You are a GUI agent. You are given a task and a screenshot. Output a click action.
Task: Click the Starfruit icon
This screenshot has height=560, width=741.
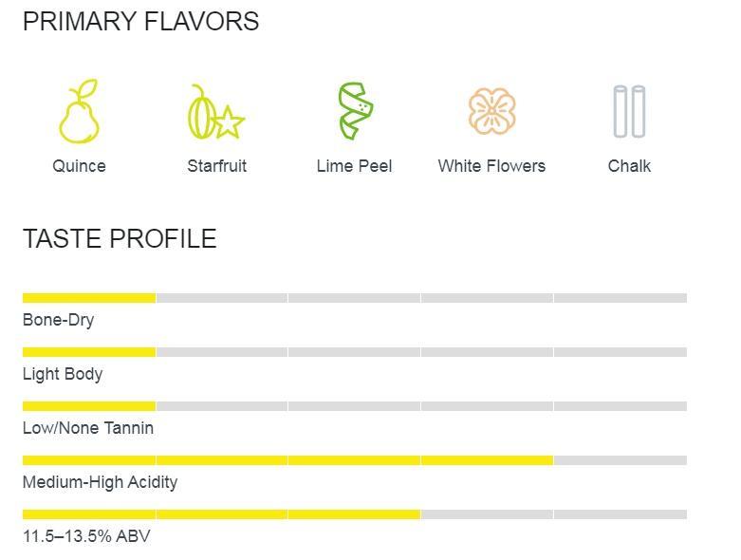pos(216,112)
